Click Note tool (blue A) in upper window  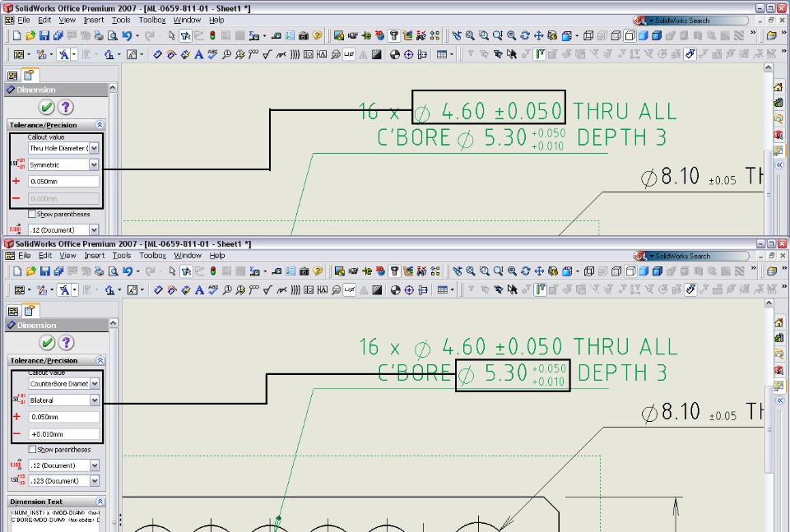[x=198, y=54]
